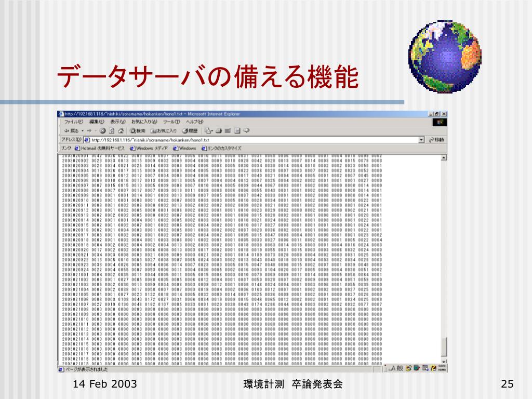Open the Back button history dropdown arrow
The image size is (532, 399).
point(83,130)
